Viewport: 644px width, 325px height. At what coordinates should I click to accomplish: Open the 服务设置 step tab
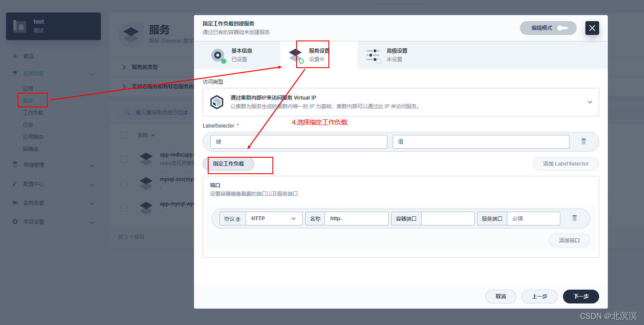(x=319, y=55)
